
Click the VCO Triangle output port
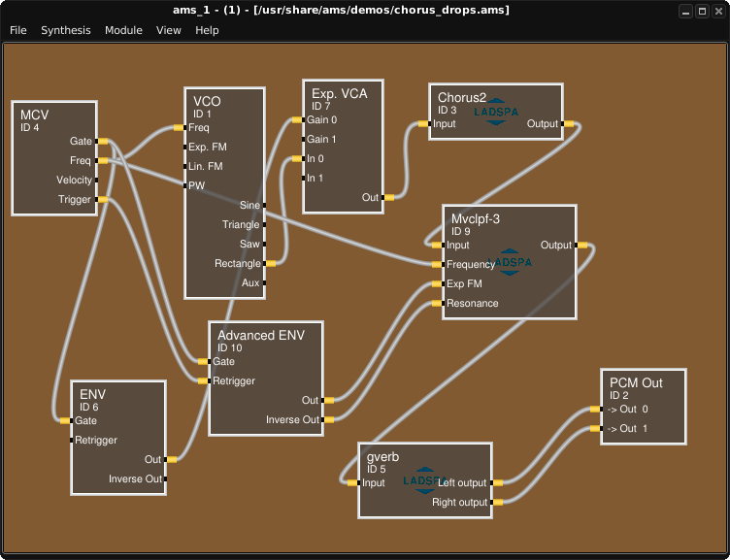click(264, 225)
